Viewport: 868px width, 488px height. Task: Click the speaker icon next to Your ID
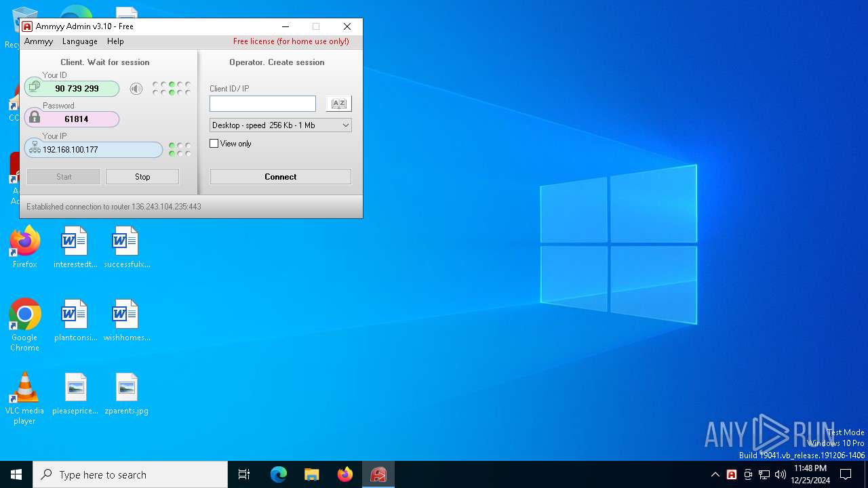click(136, 89)
